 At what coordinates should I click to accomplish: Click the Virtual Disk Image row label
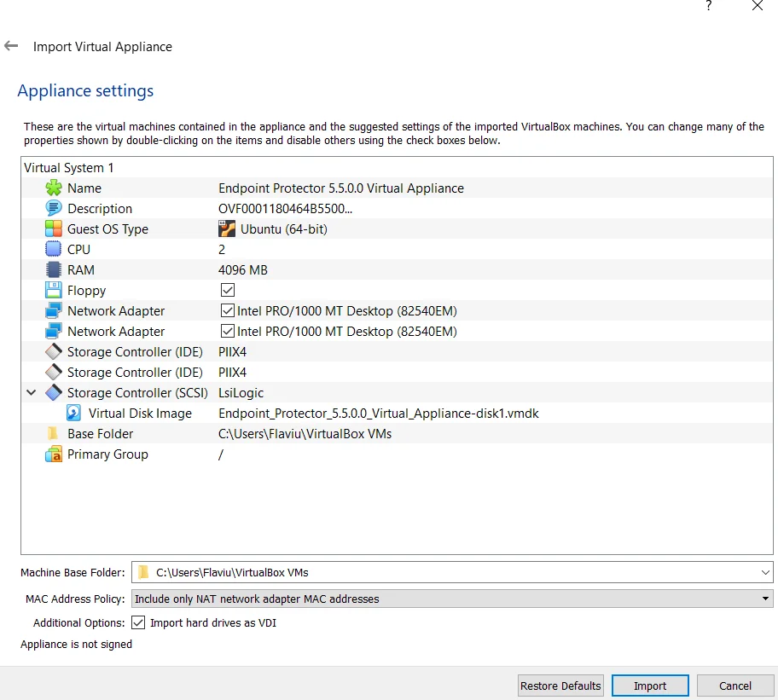140,413
